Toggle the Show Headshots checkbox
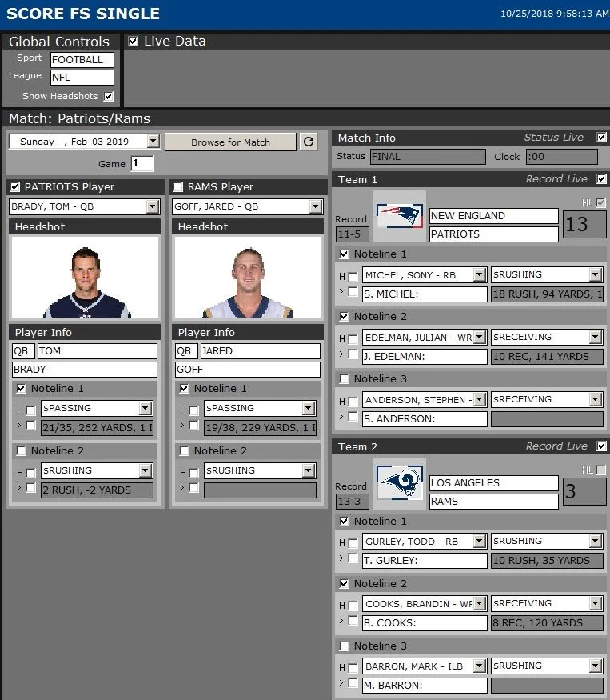The image size is (610, 700). [x=109, y=96]
